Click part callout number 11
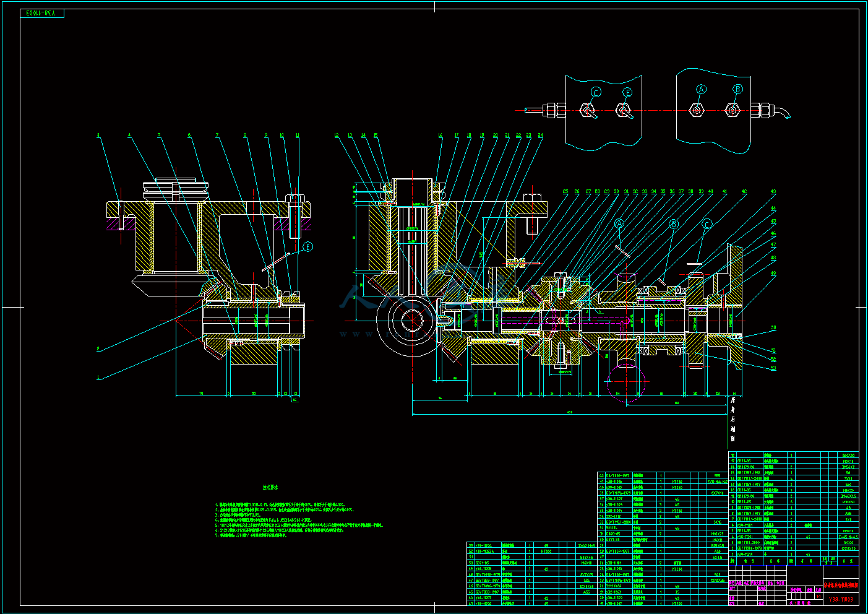Image resolution: width=868 pixels, height=614 pixels. point(298,136)
